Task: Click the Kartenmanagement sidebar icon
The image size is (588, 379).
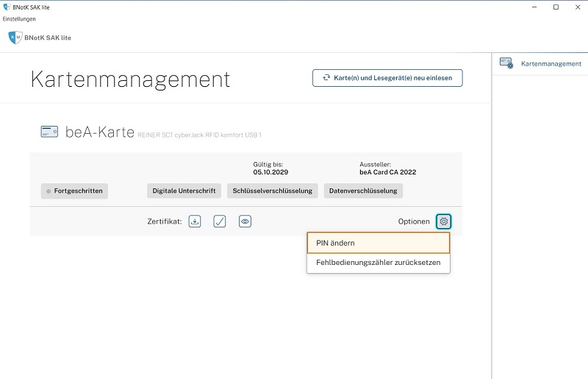Action: pyautogui.click(x=506, y=63)
